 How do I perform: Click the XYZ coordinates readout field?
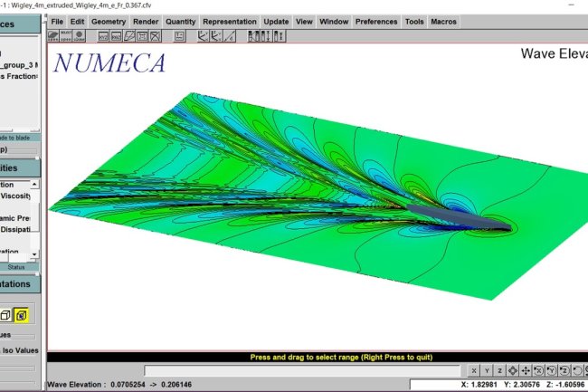tap(498, 385)
